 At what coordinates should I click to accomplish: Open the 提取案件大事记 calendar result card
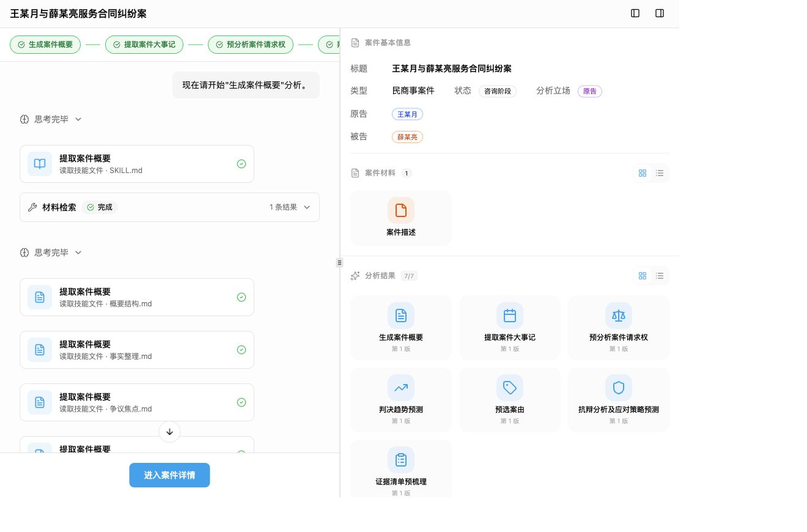(x=510, y=328)
